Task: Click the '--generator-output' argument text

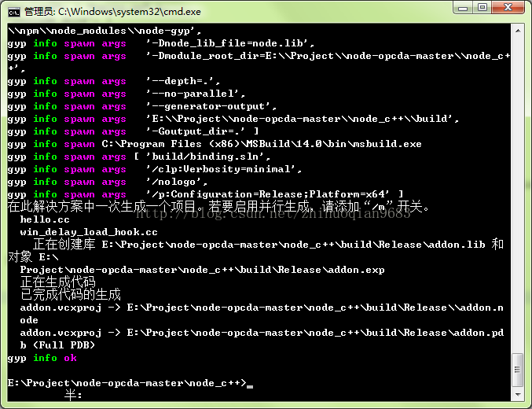Action: tap(211, 106)
